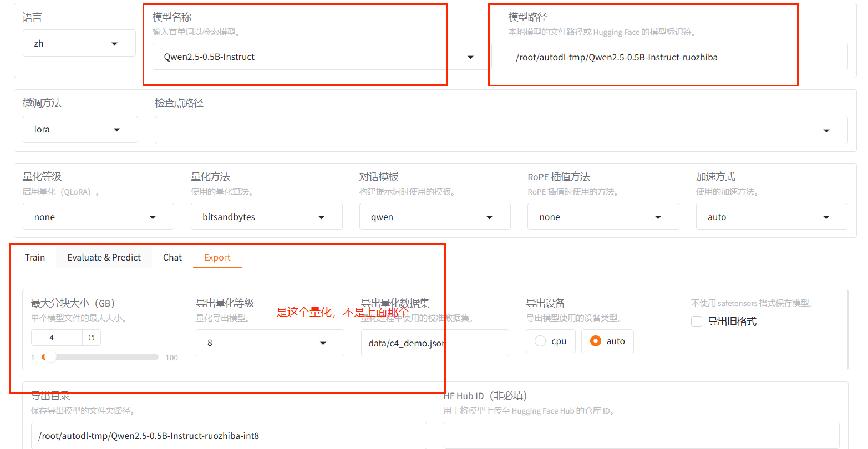Open the Evaluate & Predict tab

tap(104, 257)
